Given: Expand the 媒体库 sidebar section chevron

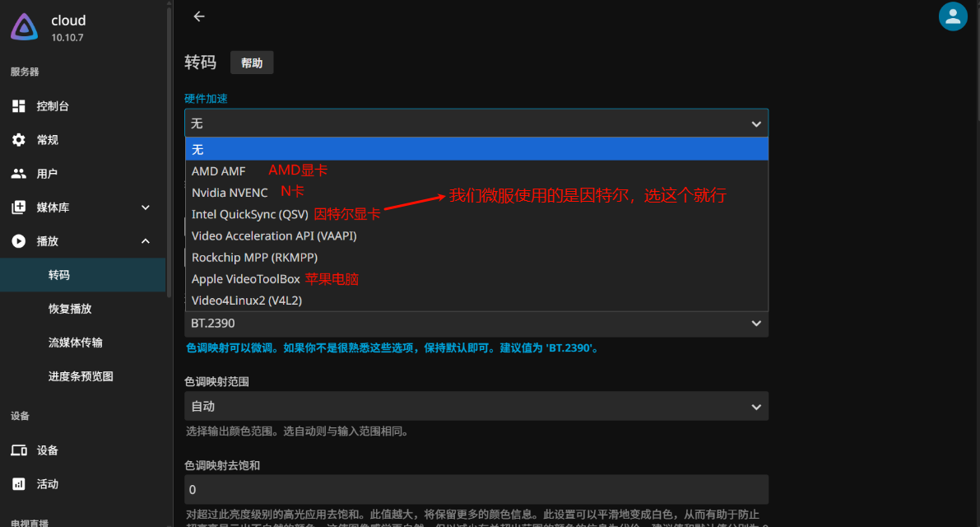Looking at the screenshot, I should [x=146, y=208].
